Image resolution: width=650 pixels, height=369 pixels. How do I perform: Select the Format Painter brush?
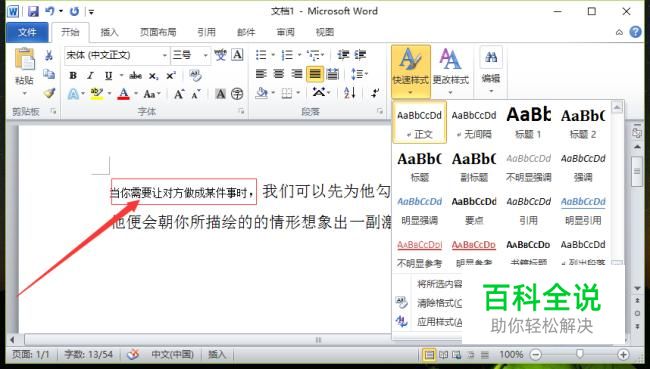coord(49,93)
